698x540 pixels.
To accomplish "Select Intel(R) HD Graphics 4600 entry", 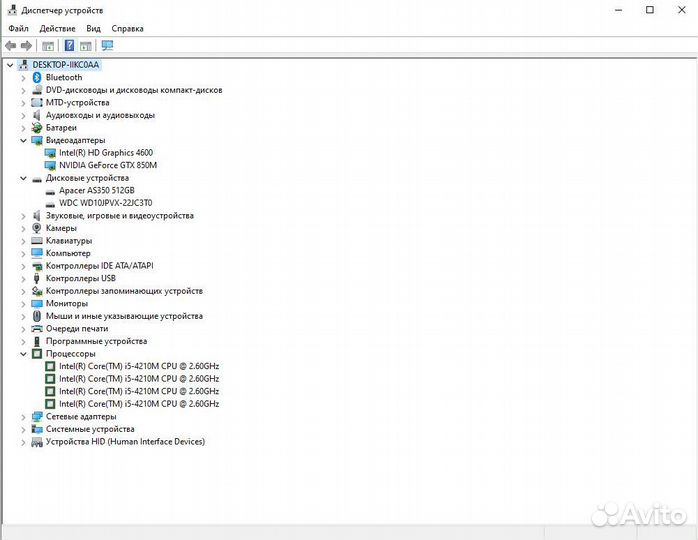I will pos(106,153).
